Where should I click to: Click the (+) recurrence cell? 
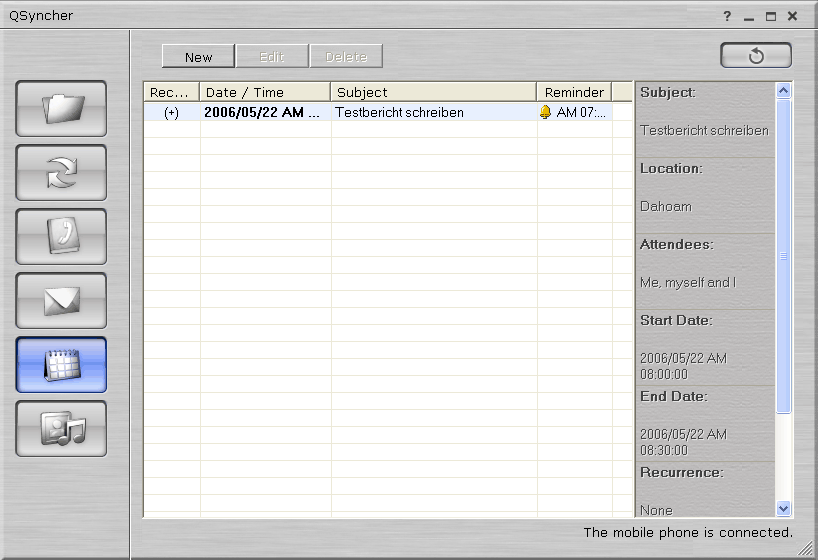tap(172, 112)
